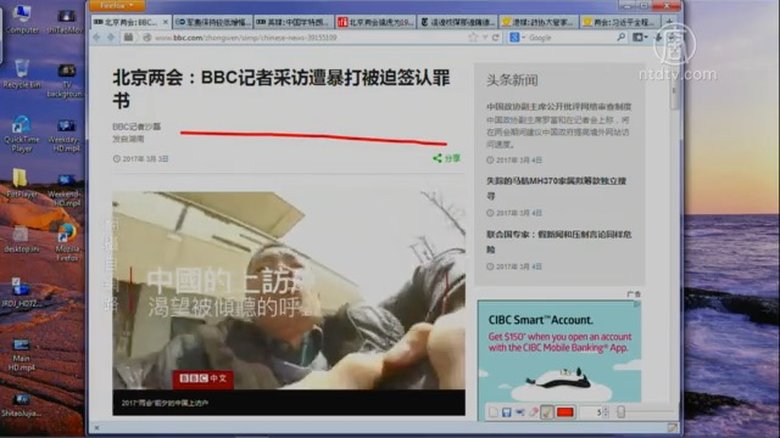Reload the page with the refresh icon

pos(496,38)
